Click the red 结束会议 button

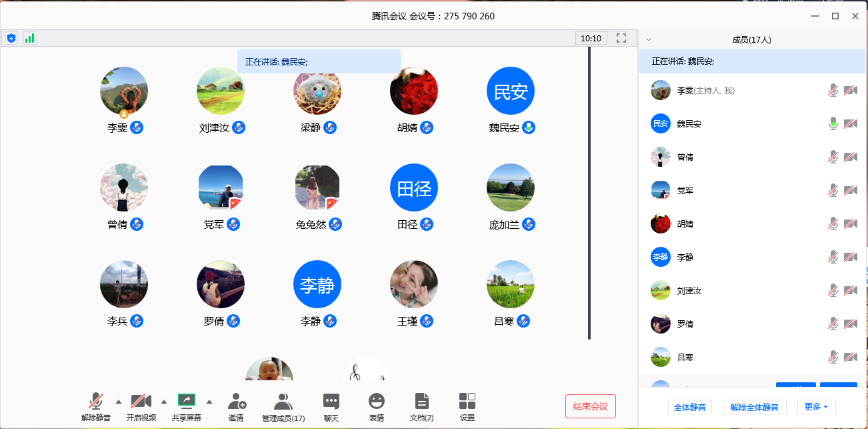pyautogui.click(x=591, y=406)
